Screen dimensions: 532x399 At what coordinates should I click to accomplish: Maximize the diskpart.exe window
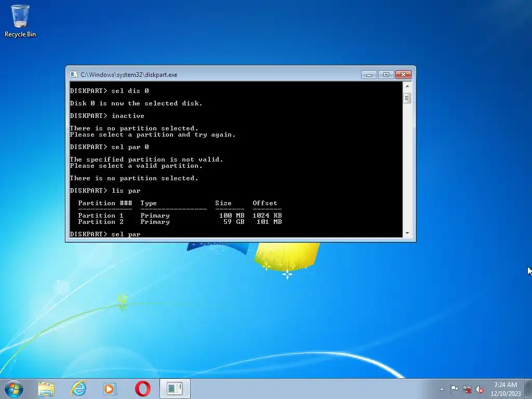tap(386, 75)
